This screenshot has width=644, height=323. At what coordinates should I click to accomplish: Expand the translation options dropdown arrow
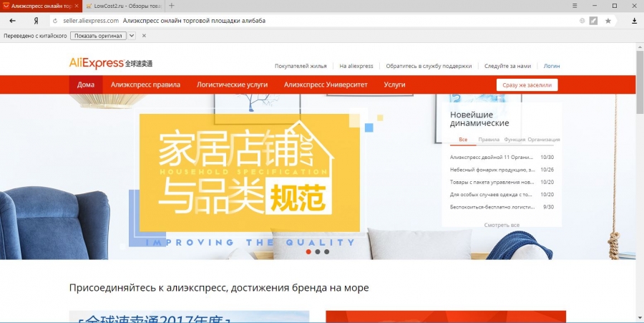(132, 36)
